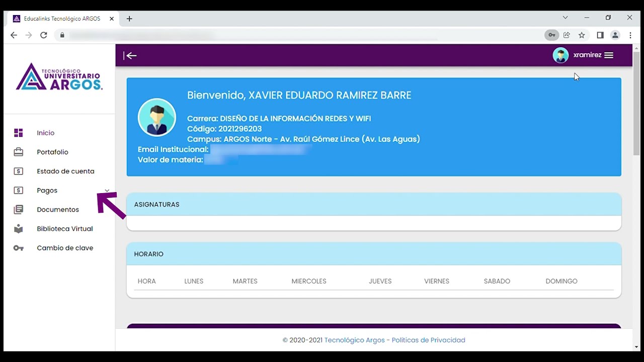
Task: Click the xramirez avatar in header
Action: [560, 55]
